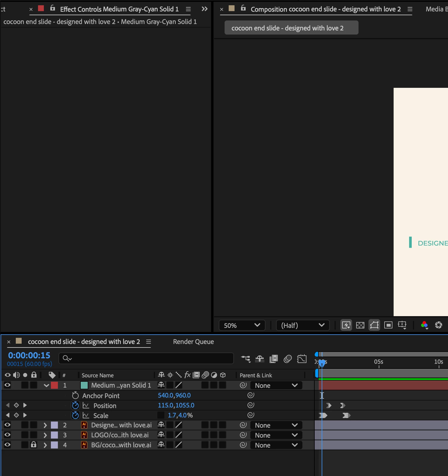This screenshot has height=476, width=448.
Task: Unlock the BG/coco...with love.ai layer
Action: pyautogui.click(x=34, y=445)
